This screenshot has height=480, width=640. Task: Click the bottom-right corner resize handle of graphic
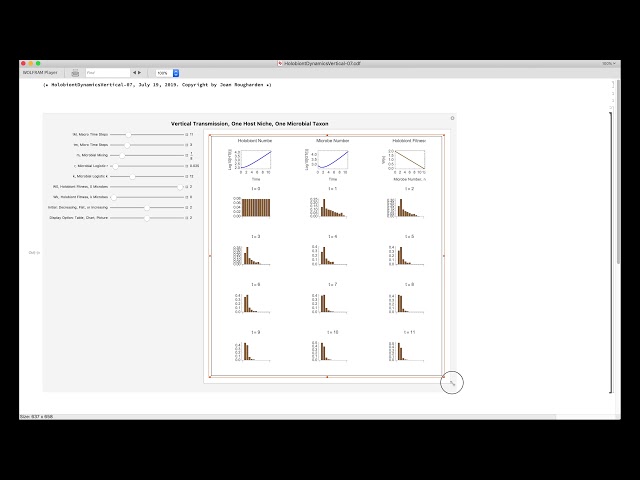pos(444,377)
